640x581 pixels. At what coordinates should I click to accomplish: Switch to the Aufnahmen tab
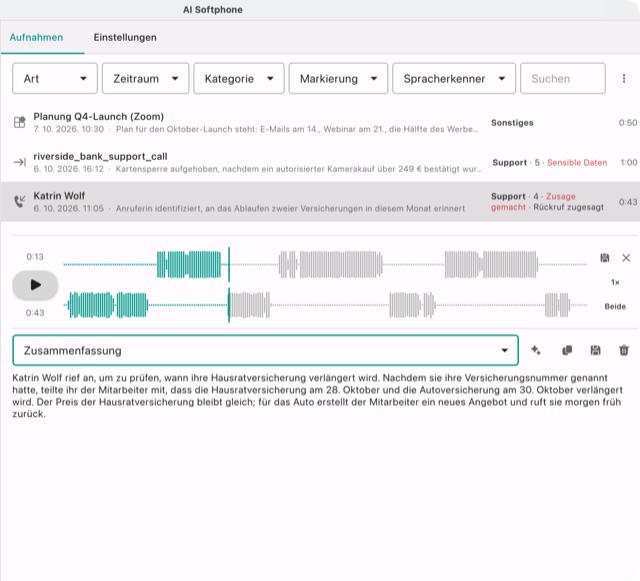36,37
